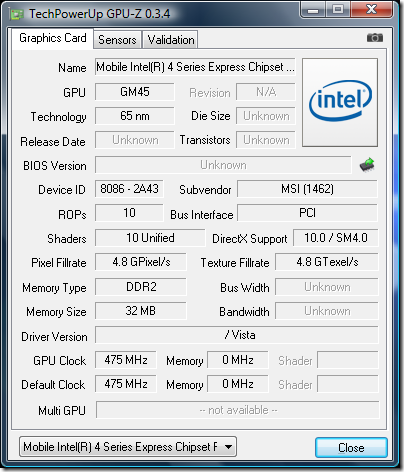Switch to the Sensors tab
Screen dimensions: 404x472
(117, 40)
